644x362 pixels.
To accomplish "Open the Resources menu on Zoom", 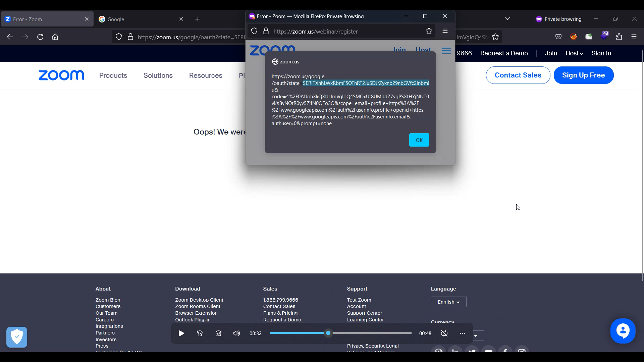I will click(x=206, y=75).
